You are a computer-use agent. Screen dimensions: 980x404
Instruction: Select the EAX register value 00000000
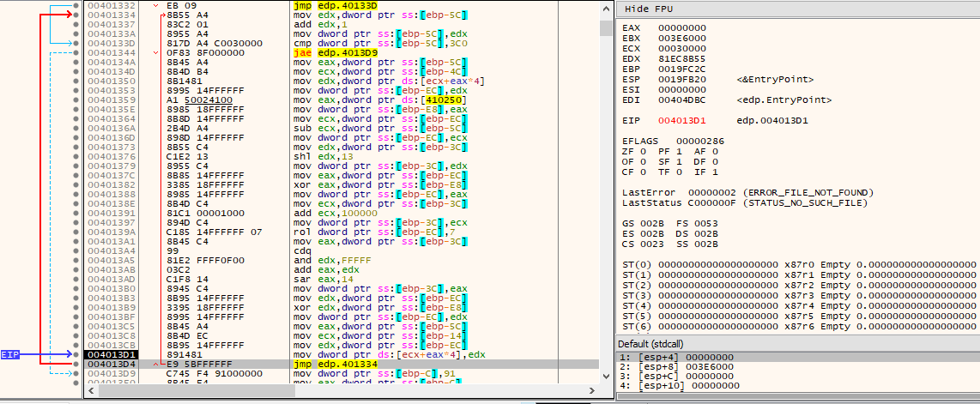[x=682, y=28]
